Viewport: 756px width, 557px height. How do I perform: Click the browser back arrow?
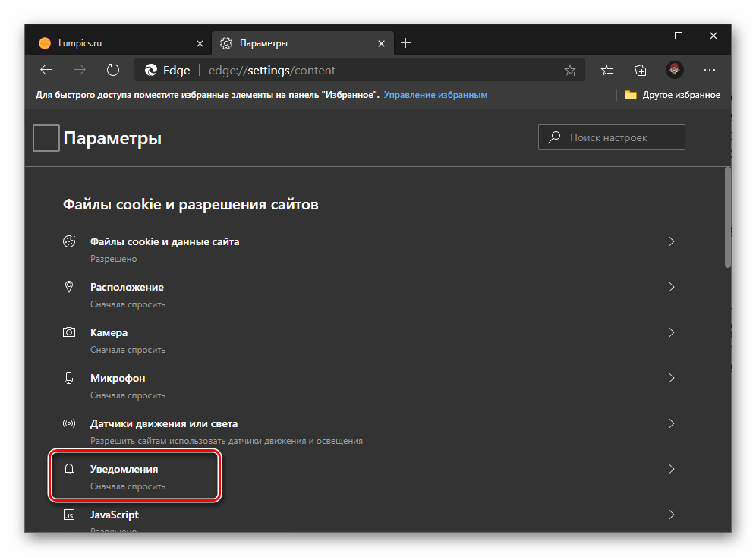coord(47,70)
